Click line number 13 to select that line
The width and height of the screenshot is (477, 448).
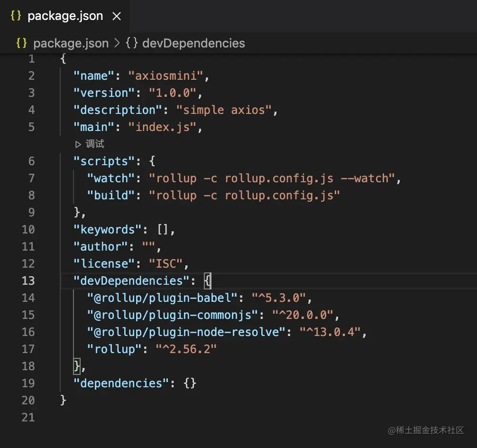point(28,280)
